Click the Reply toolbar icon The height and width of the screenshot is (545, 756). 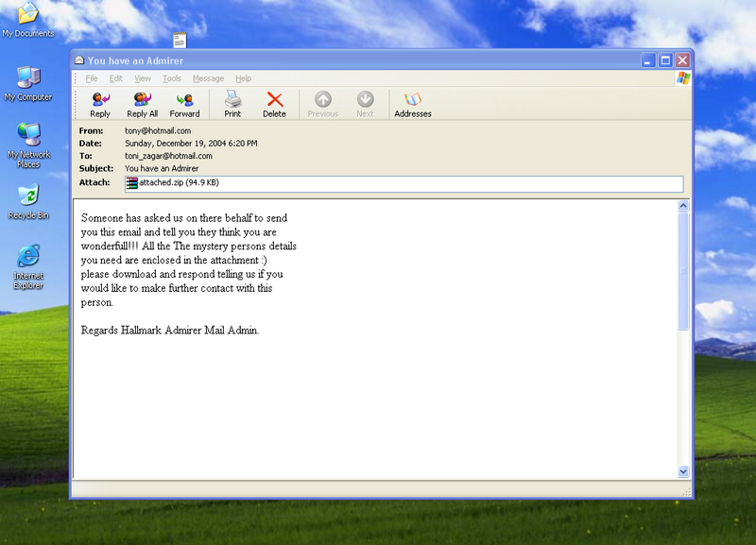100,103
